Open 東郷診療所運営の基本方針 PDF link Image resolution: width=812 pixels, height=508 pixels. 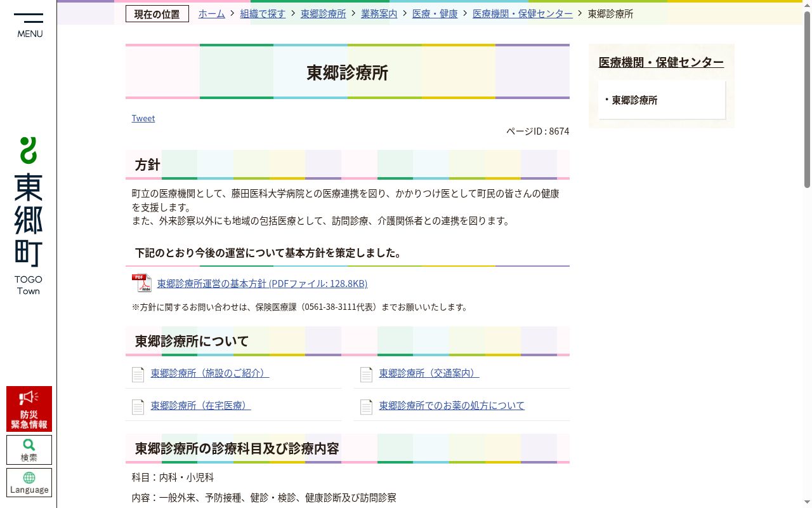[262, 284]
